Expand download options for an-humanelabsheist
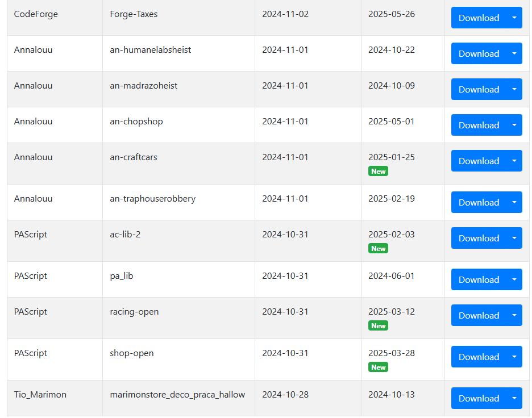Screen dimensions: 532x418 [x=514, y=53]
